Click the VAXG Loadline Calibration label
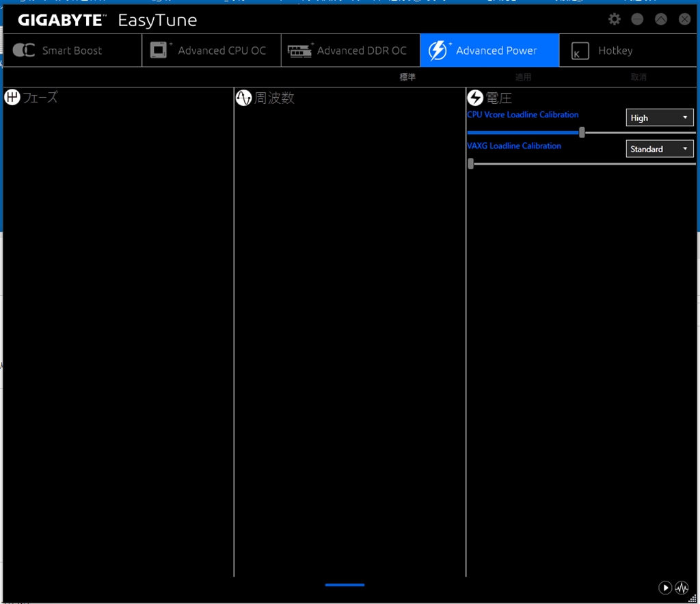Screen dimensions: 700x604 [x=514, y=146]
